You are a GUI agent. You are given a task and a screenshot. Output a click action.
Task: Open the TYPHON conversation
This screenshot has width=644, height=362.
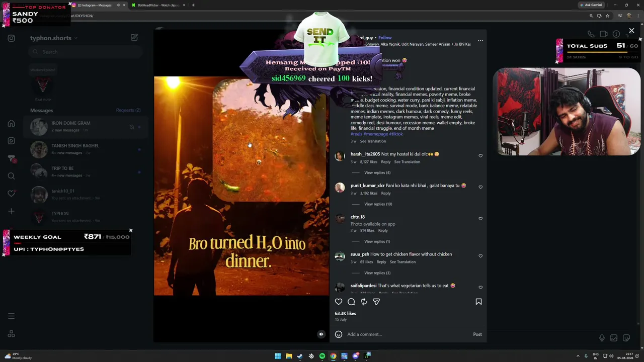coord(86,217)
